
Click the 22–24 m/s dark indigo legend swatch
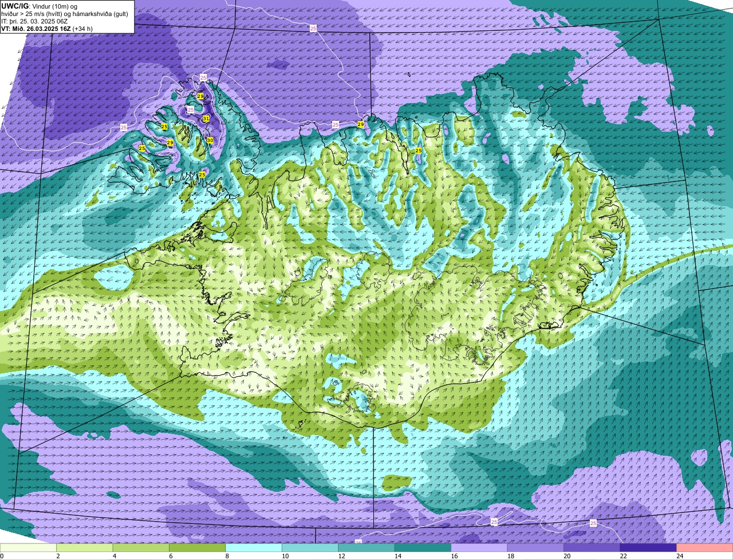click(x=648, y=547)
